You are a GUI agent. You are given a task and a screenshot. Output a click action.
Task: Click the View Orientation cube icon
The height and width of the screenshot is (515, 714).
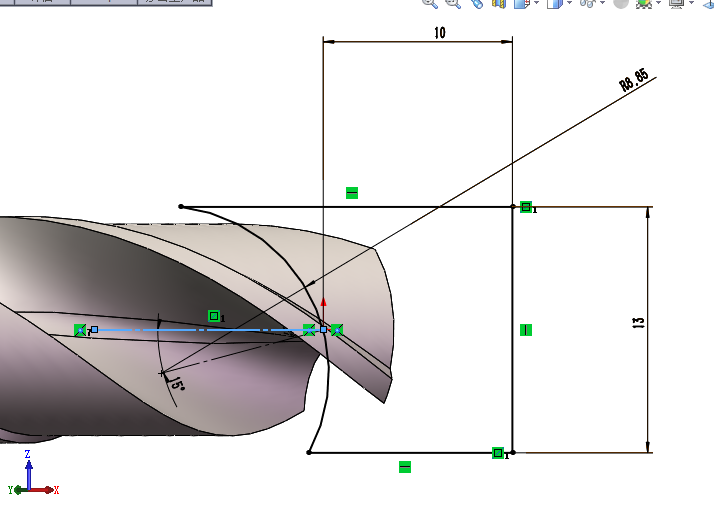pyautogui.click(x=520, y=3)
